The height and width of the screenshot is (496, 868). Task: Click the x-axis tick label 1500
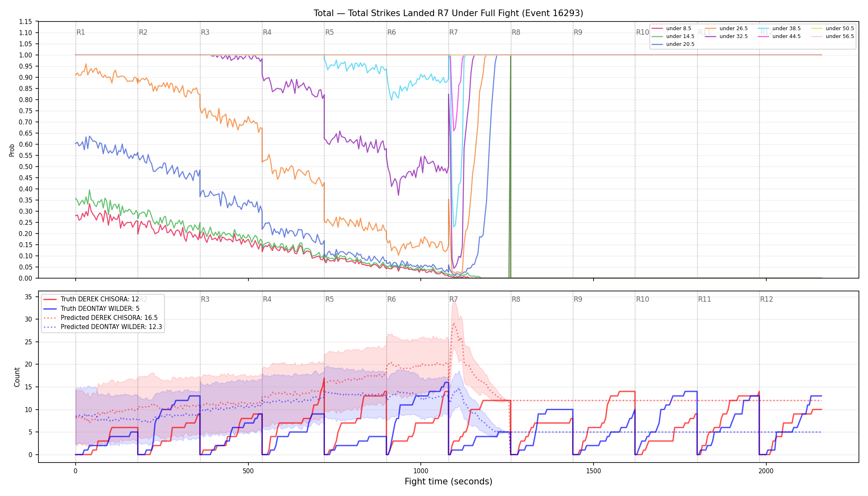[594, 471]
